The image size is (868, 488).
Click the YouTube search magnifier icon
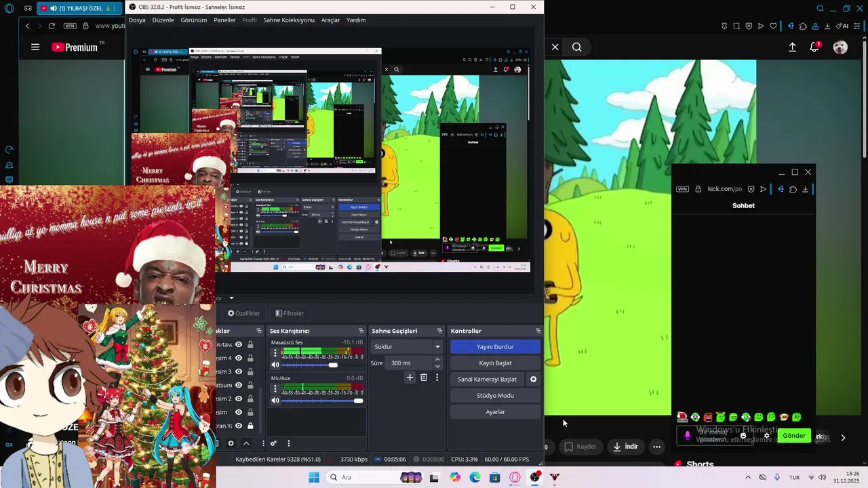[577, 47]
